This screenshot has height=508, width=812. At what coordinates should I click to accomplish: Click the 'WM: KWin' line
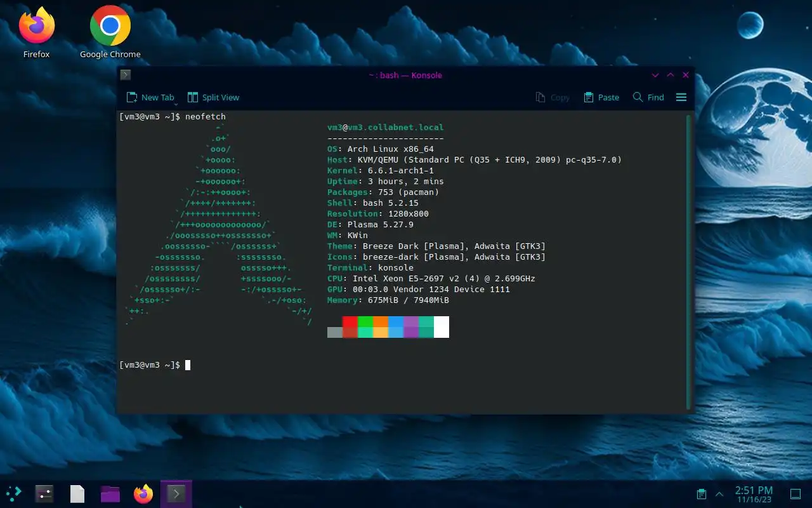[348, 236]
